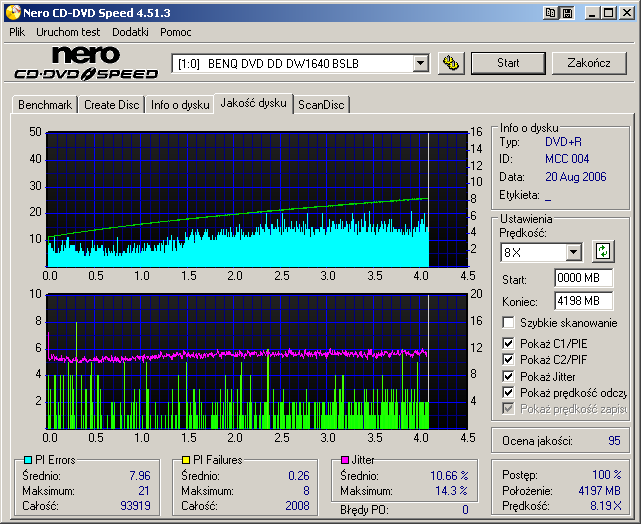Click PI Errors average 7.96
641x524 pixels.
(x=140, y=476)
